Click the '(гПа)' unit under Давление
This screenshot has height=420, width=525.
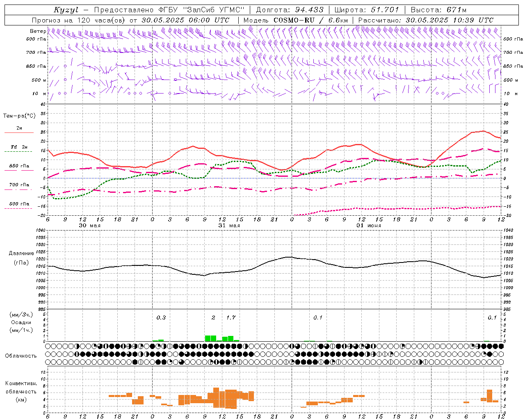pos(21,262)
